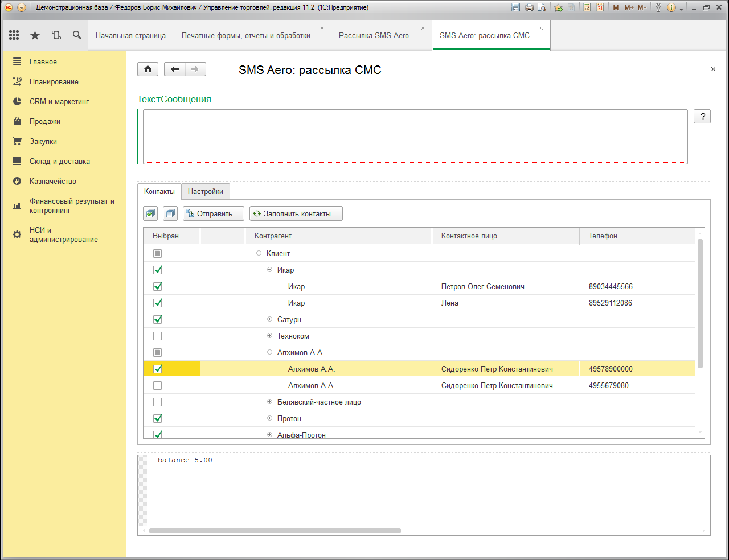The width and height of the screenshot is (729, 560).
Task: Collapse the Алхимов А.А. group node
Action: (x=270, y=352)
